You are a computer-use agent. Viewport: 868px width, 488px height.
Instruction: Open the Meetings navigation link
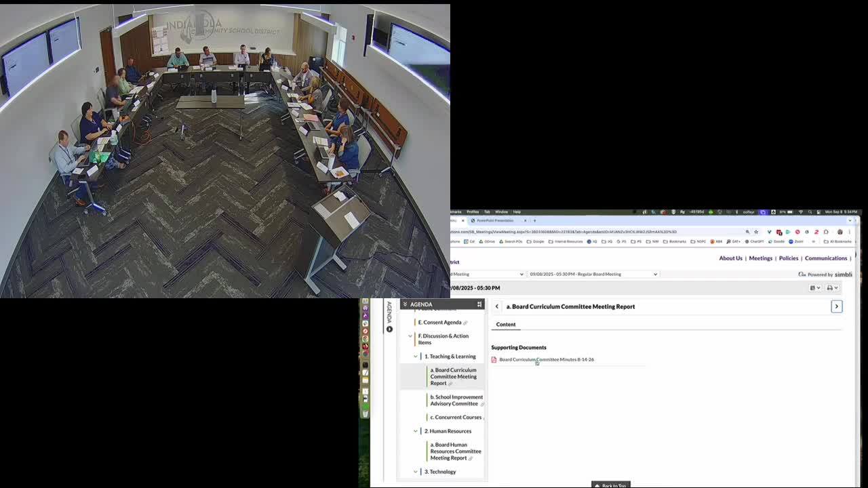[x=760, y=258]
